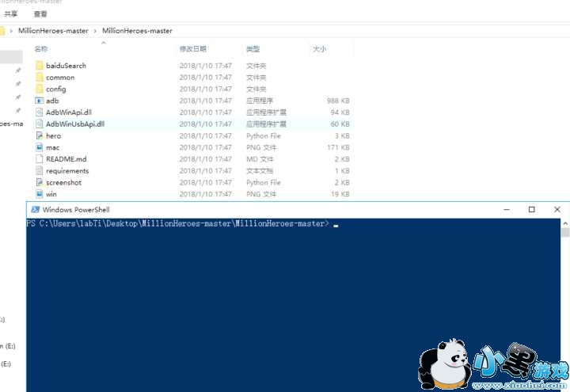This screenshot has height=392, width=570.
Task: Select the win PNG image icon
Action: (40, 194)
